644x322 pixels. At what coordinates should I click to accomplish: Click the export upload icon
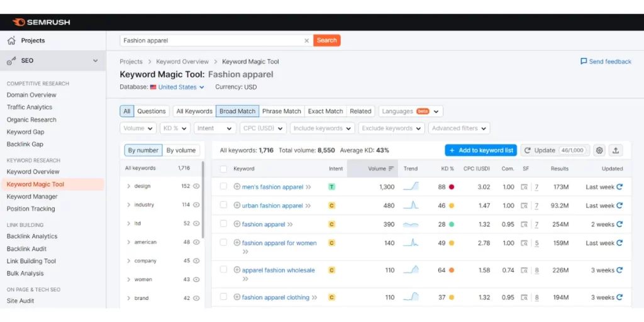click(616, 150)
